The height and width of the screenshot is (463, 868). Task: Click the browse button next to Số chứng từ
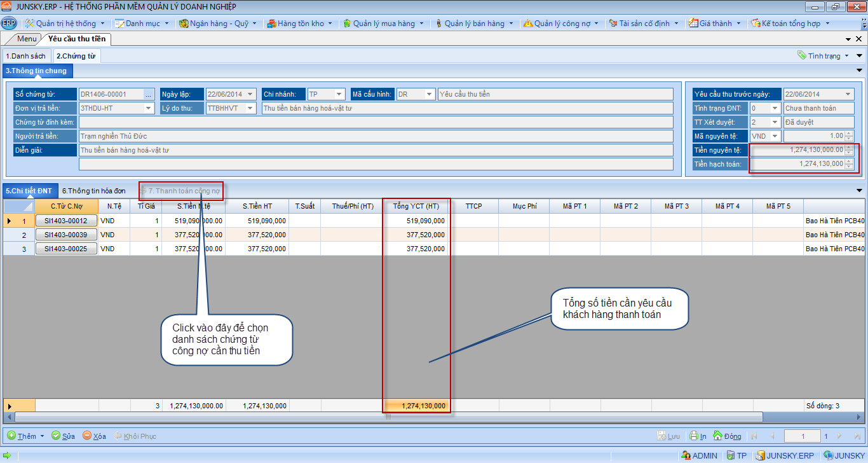coord(149,94)
